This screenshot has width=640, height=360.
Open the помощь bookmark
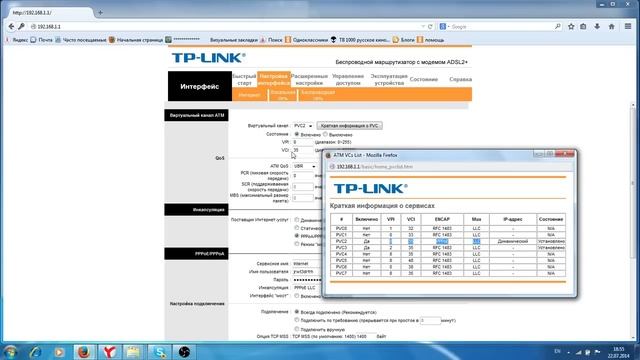[430, 40]
